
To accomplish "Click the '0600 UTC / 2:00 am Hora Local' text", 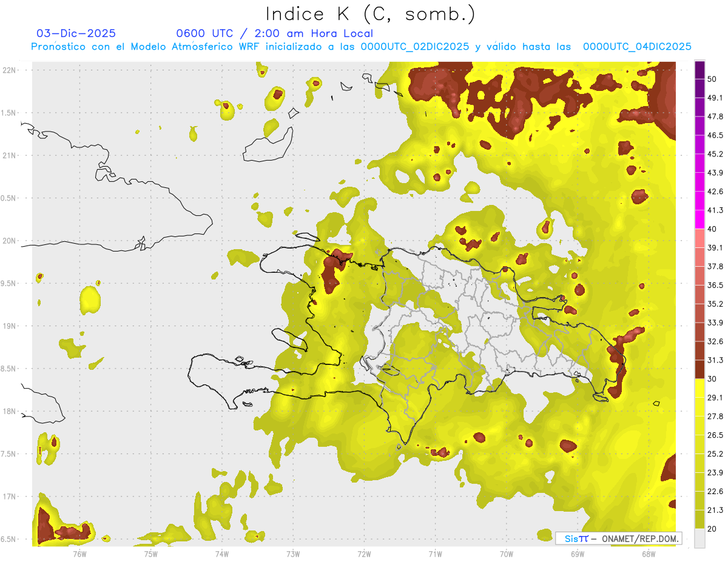I will pyautogui.click(x=274, y=33).
